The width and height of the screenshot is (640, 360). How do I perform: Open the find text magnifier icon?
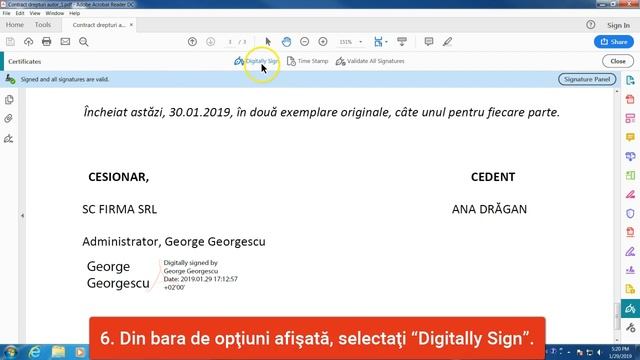click(84, 42)
